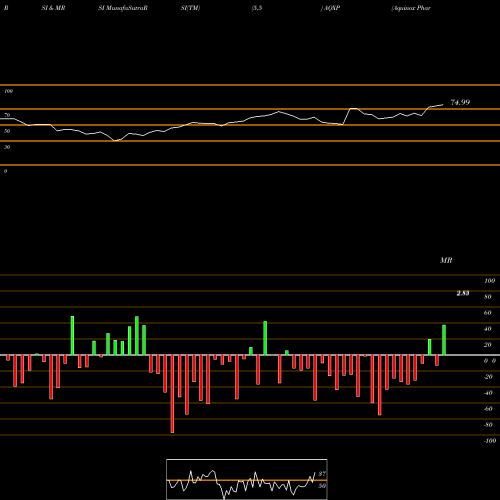Click the "30" label on the RSI axis

pyautogui.click(x=7, y=147)
